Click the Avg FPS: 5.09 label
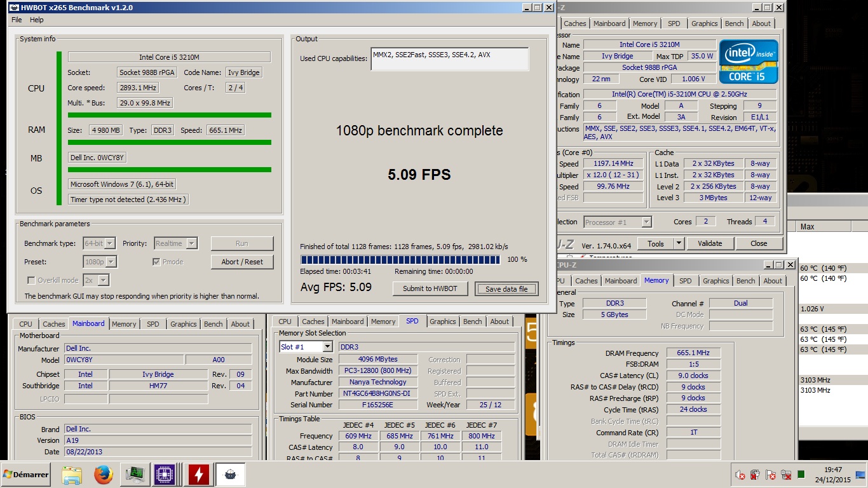Image resolution: width=868 pixels, height=488 pixels. [x=336, y=287]
